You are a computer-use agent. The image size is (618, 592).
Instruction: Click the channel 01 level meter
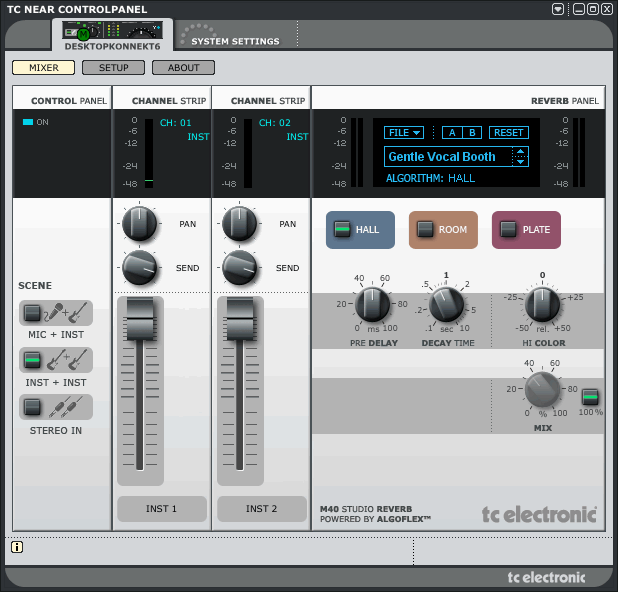coord(149,153)
